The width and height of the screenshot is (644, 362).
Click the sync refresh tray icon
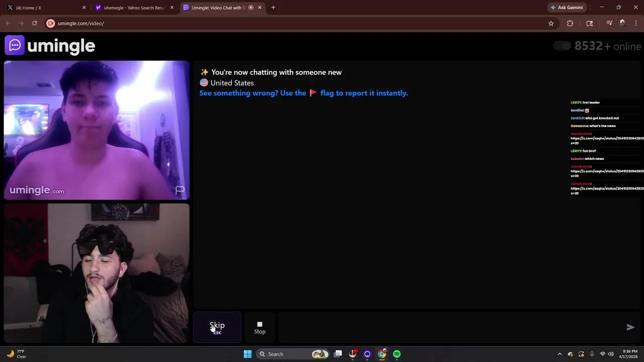pyautogui.click(x=581, y=354)
